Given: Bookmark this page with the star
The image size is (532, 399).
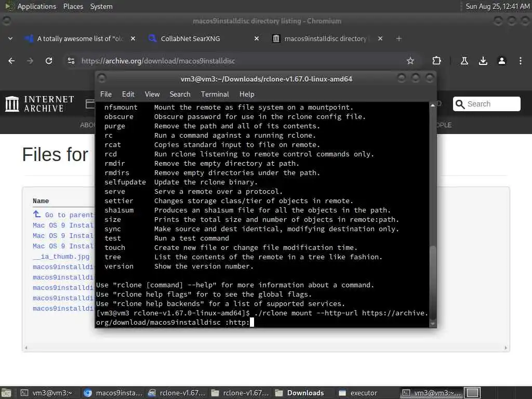Looking at the screenshot, I should coord(410,61).
